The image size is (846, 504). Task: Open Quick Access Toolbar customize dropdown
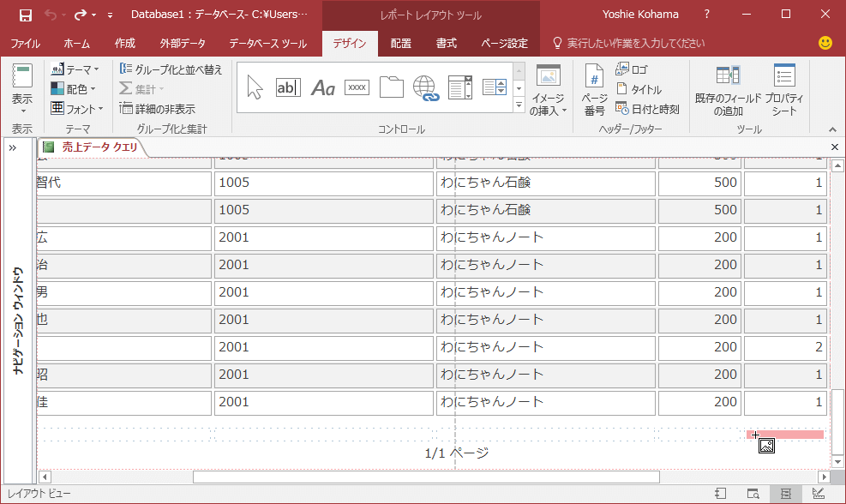110,15
